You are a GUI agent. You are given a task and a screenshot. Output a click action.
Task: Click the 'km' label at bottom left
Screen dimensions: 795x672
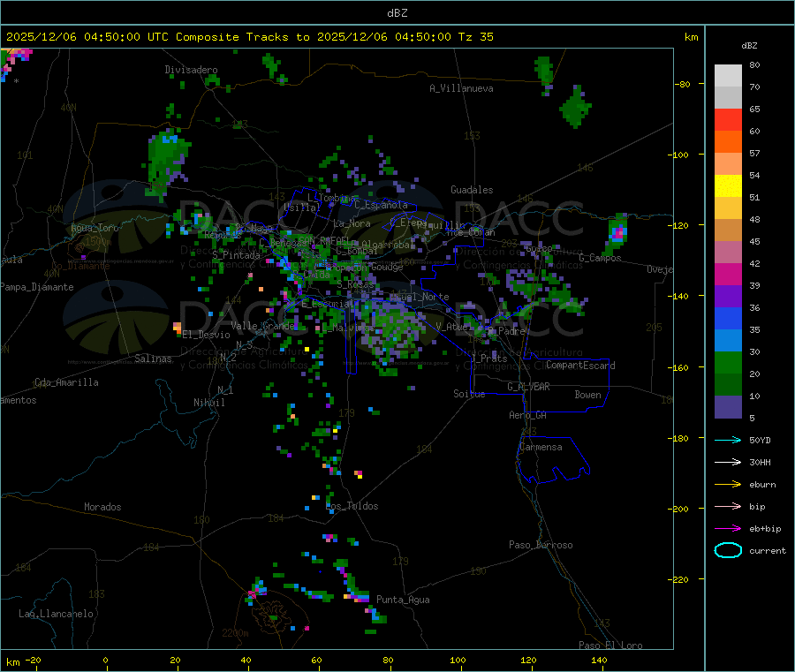tap(12, 662)
